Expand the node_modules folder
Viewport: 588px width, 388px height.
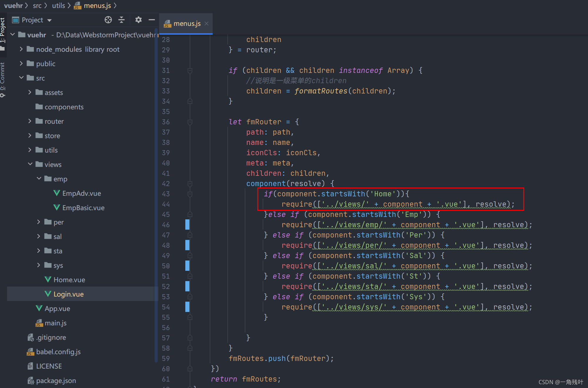click(x=21, y=49)
